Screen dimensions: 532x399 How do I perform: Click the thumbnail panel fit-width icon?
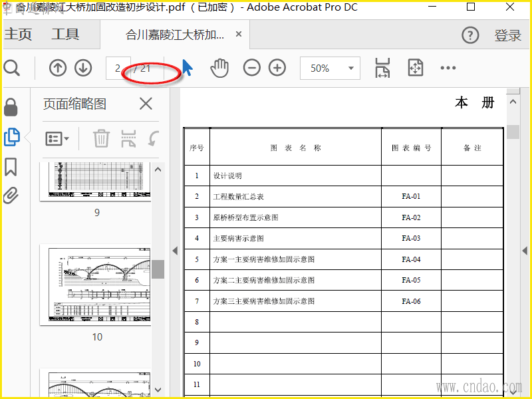(x=128, y=138)
